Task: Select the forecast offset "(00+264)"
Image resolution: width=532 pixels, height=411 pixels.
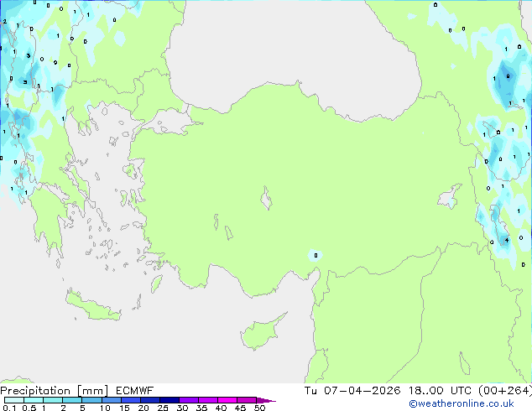Action: pos(505,391)
